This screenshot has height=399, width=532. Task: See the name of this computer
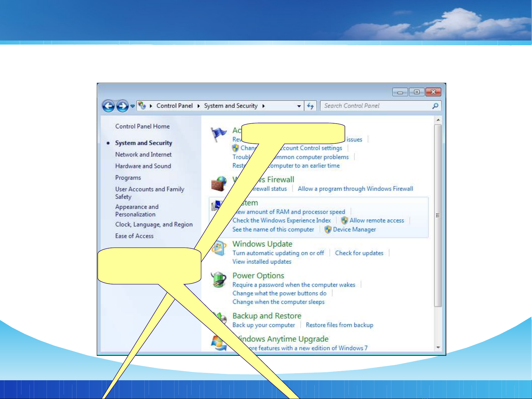(x=273, y=229)
